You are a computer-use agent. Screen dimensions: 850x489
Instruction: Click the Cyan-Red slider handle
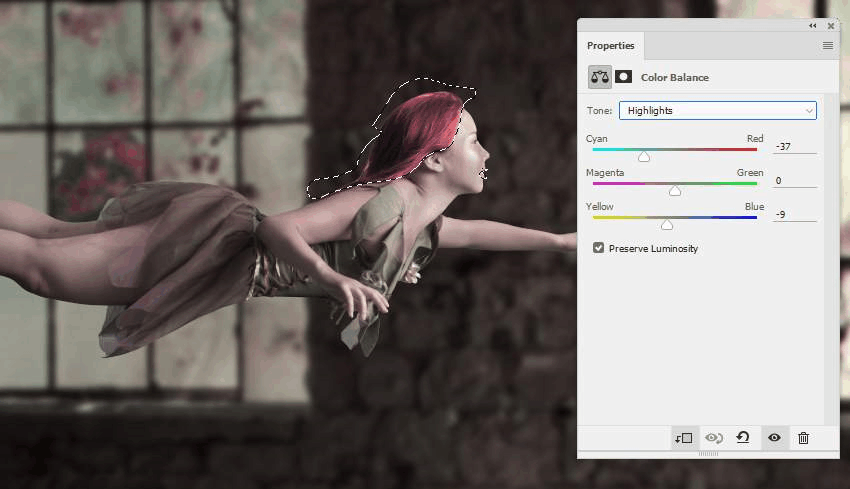[643, 157]
